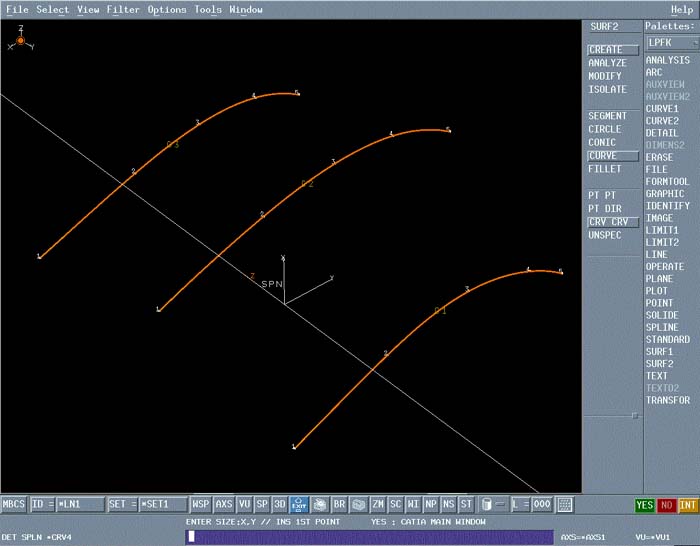Select ISOLATE in the SURF2 panel
The height and width of the screenshot is (546, 700).
[x=607, y=89]
